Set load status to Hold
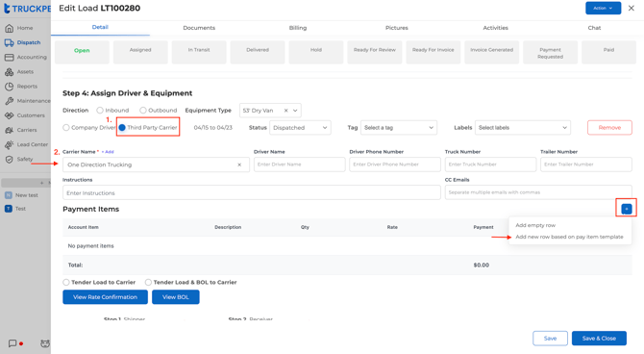 [x=316, y=52]
